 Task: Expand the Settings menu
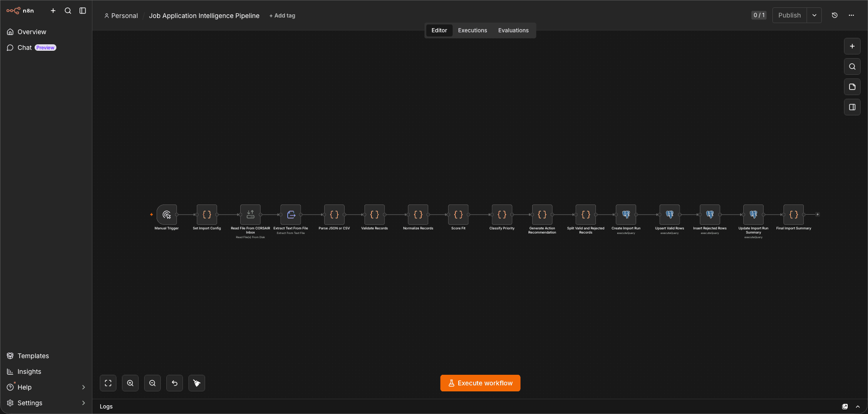pyautogui.click(x=46, y=403)
